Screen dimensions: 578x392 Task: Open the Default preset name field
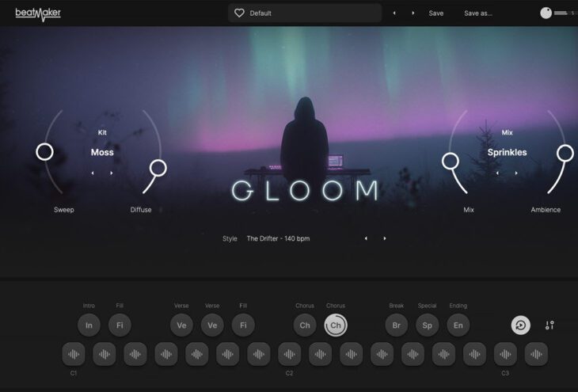305,13
